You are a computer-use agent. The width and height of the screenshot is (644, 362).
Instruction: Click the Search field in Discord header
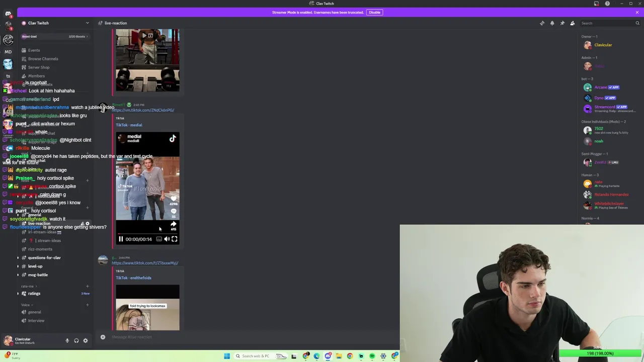pos(610,23)
